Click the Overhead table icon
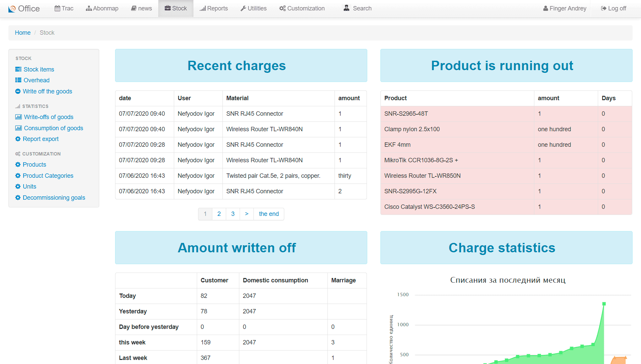Screen dimensions: 641x364 click(18, 80)
